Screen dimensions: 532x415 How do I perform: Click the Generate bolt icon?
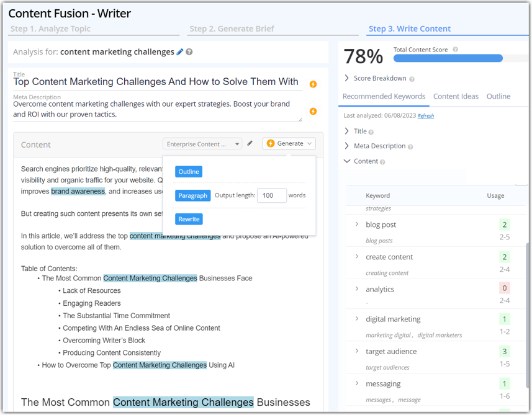click(x=271, y=142)
